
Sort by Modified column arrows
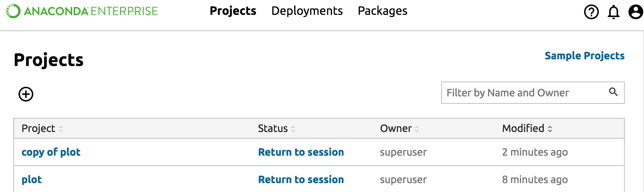(550, 129)
